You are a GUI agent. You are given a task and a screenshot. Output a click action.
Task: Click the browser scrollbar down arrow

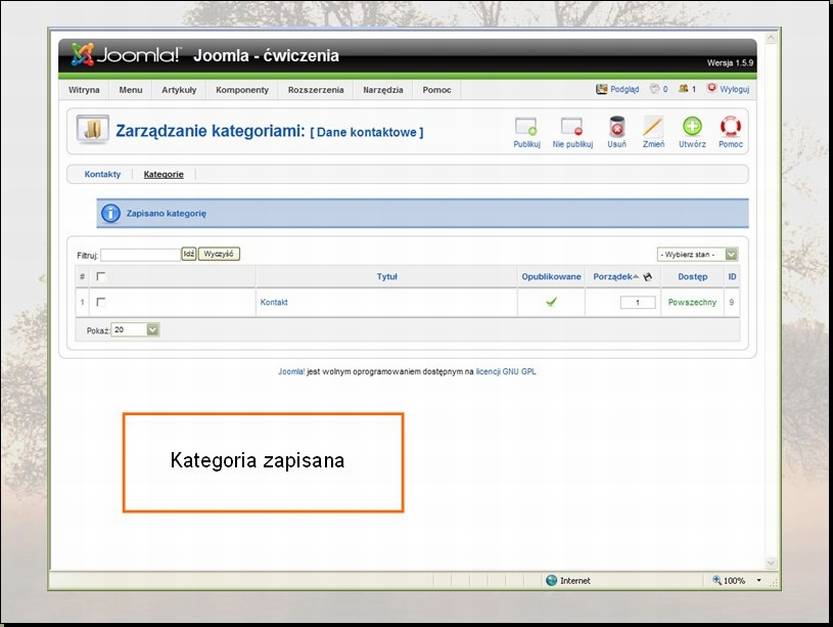pos(771,563)
